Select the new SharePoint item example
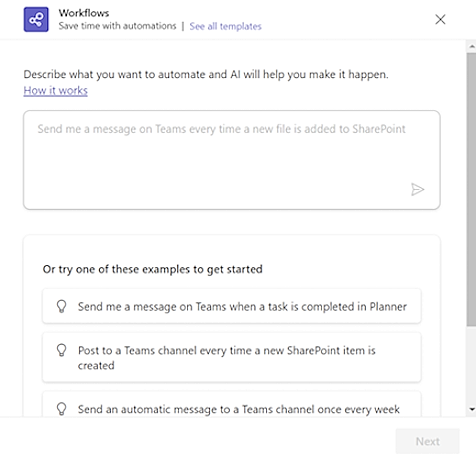The image size is (476, 455). [x=232, y=357]
